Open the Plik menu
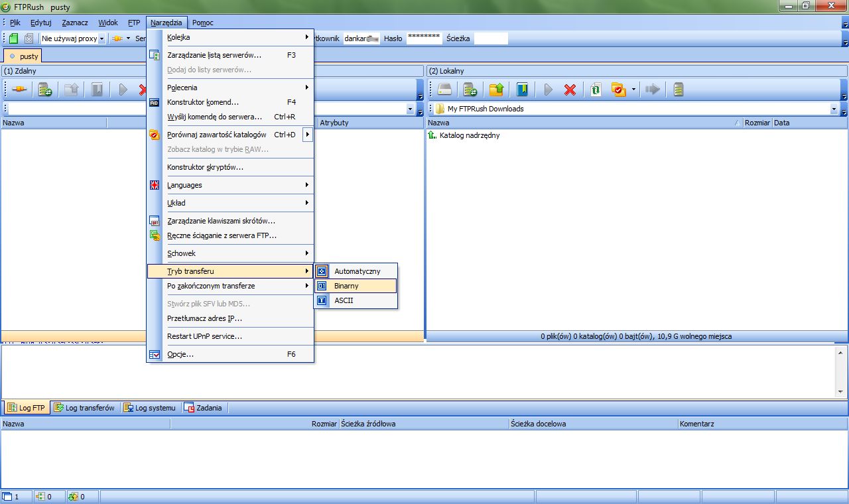The height and width of the screenshot is (504, 849). pyautogui.click(x=15, y=23)
